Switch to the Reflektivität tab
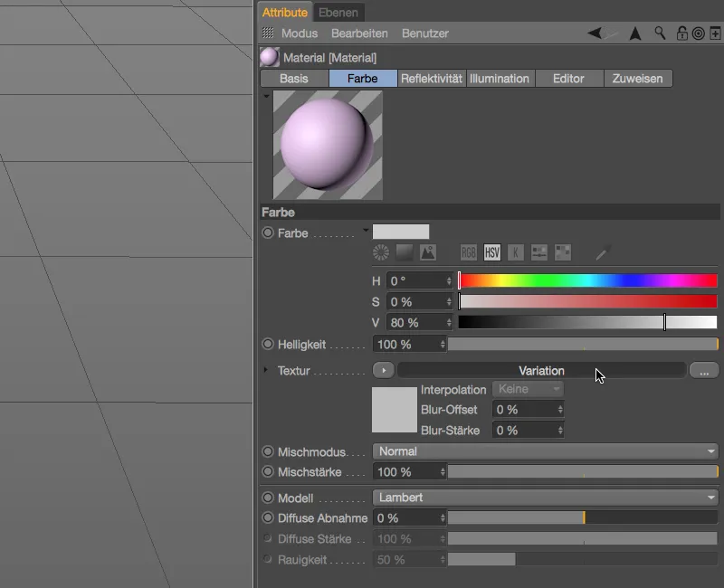 tap(432, 79)
